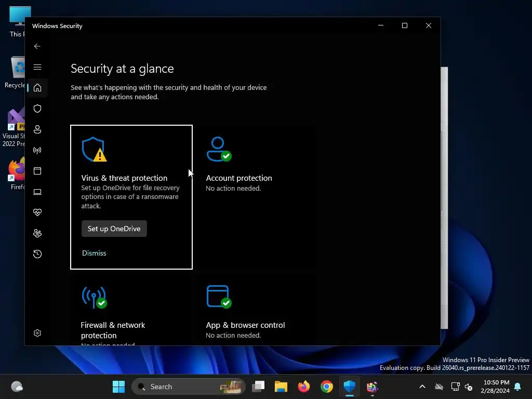Viewport: 532px width, 399px height.
Task: Open the weather widget on the taskbar
Action: (17, 387)
